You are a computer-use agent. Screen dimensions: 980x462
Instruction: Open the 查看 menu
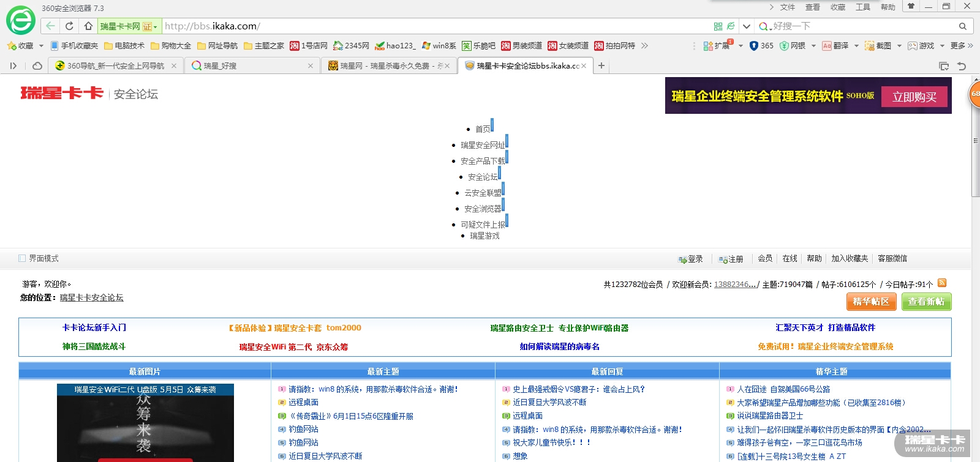(812, 7)
